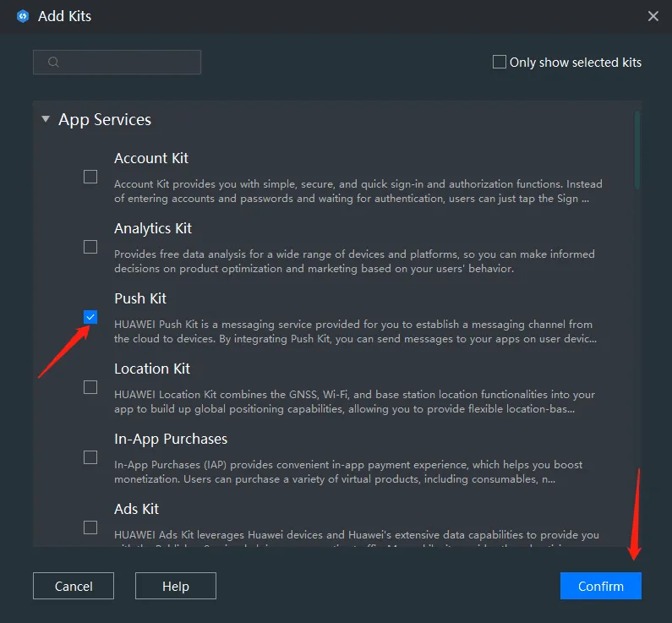Click the Account Kit title

[151, 158]
